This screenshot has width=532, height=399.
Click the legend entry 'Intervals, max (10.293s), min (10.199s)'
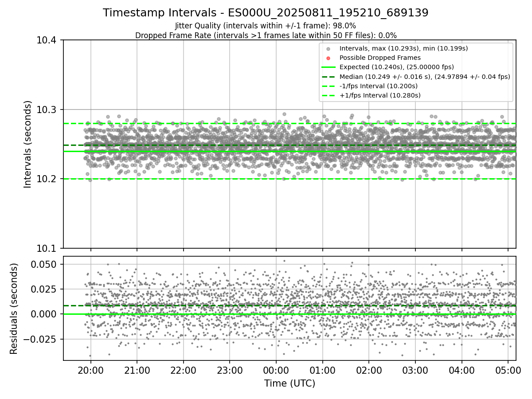403,48
